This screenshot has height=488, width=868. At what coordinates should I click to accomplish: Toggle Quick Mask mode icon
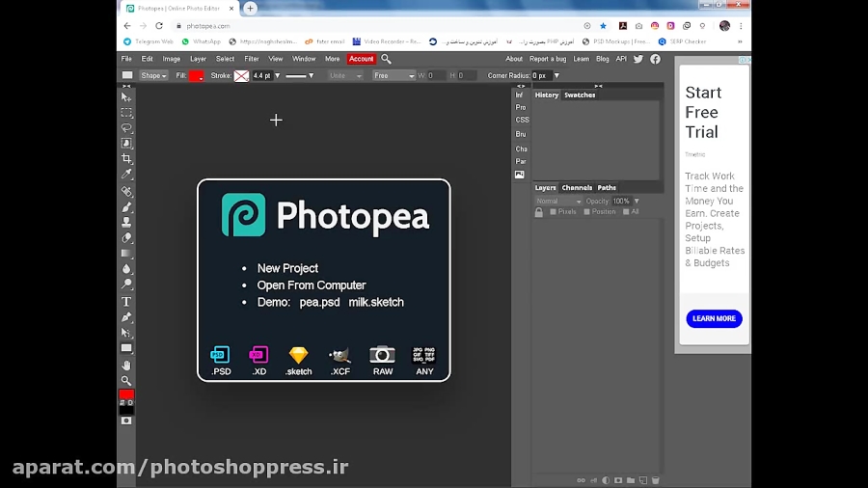click(126, 421)
